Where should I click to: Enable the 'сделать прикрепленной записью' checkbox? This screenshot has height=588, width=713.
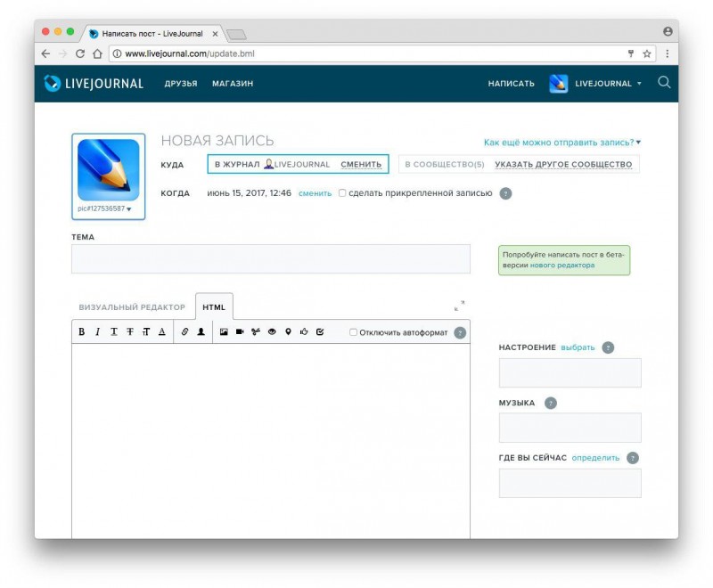click(343, 193)
